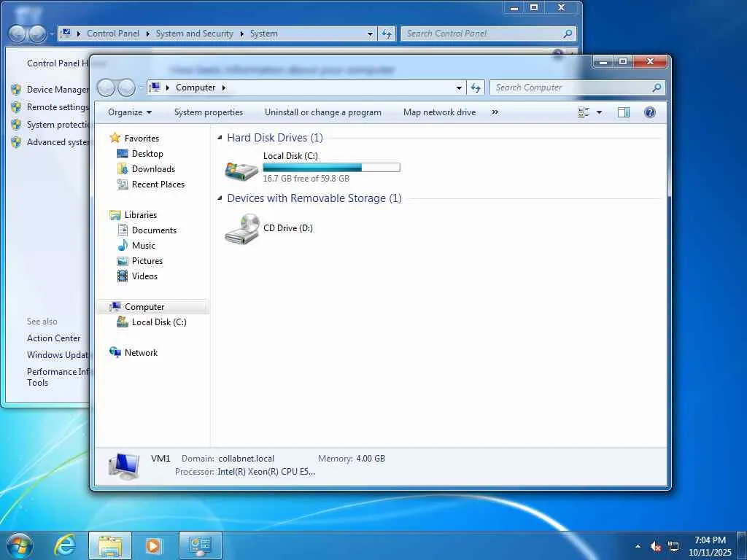Click Windows Explorer taskbar button

[x=110, y=545]
